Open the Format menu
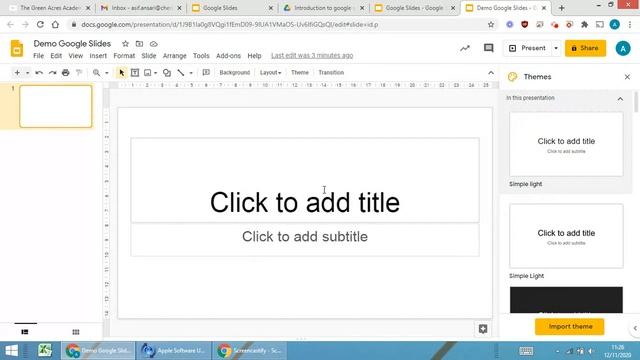Image resolution: width=640 pixels, height=360 pixels. [124, 56]
